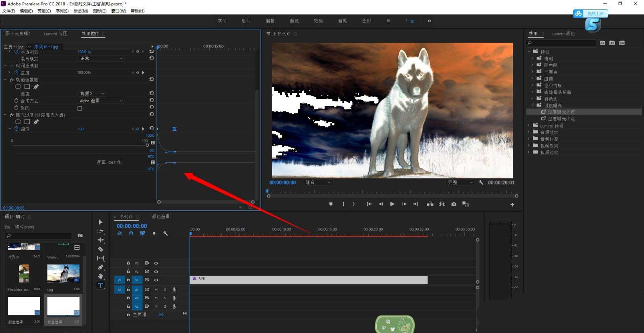Toggle the timeline Snap magnet icon
The image size is (644, 333).
point(131,233)
